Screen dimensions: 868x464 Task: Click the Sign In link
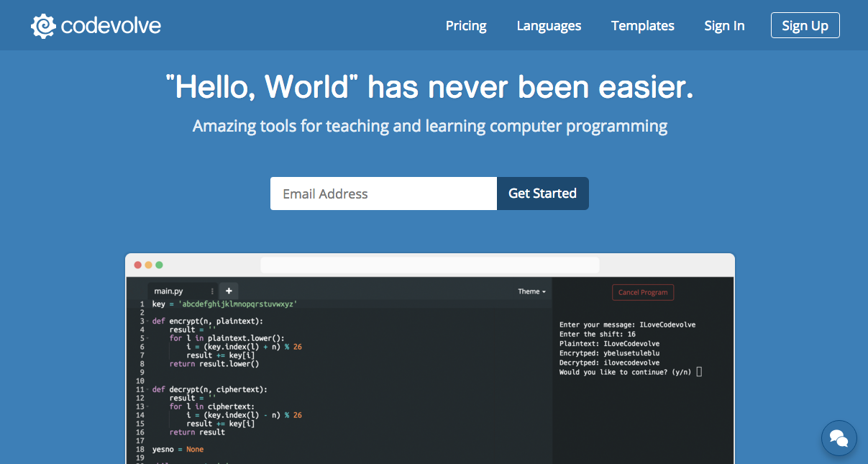(724, 26)
